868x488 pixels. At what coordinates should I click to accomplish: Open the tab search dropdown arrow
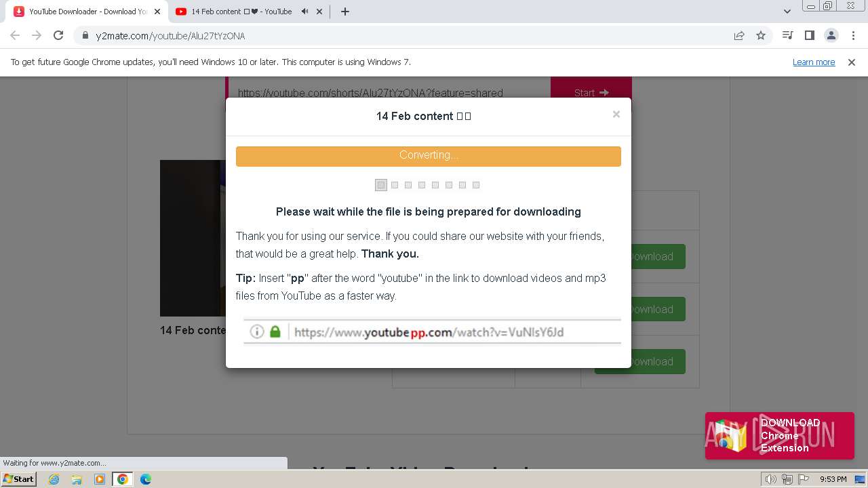[787, 12]
